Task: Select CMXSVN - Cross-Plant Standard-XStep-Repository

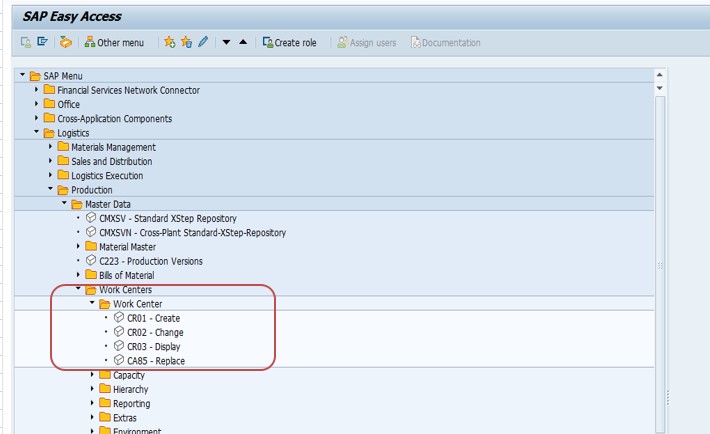Action: coord(192,233)
